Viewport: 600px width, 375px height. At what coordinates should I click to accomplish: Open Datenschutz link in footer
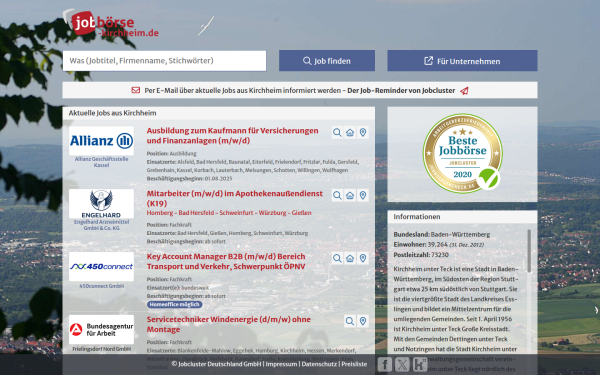[319, 364]
